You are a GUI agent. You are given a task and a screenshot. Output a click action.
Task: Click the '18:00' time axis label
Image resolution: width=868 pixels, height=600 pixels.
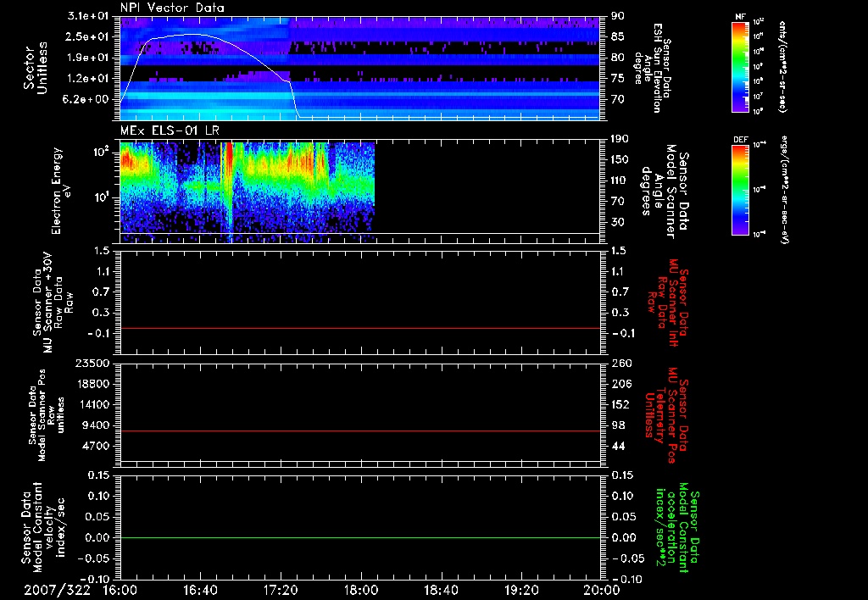tap(361, 590)
